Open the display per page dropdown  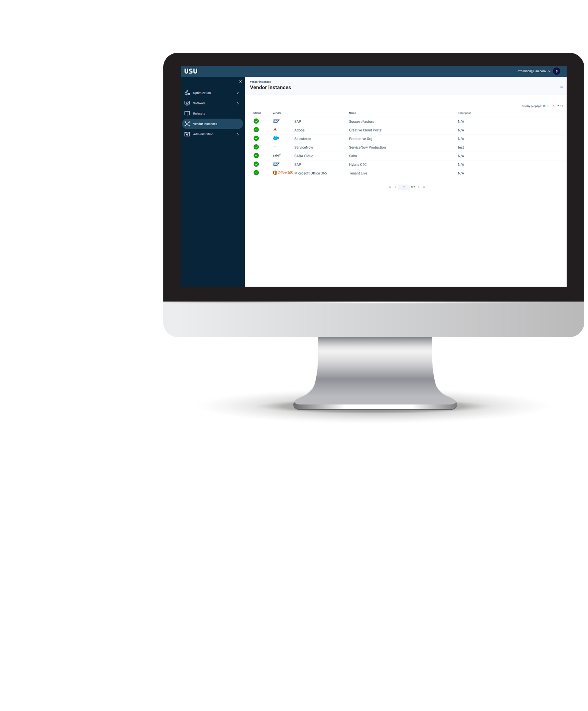point(544,106)
